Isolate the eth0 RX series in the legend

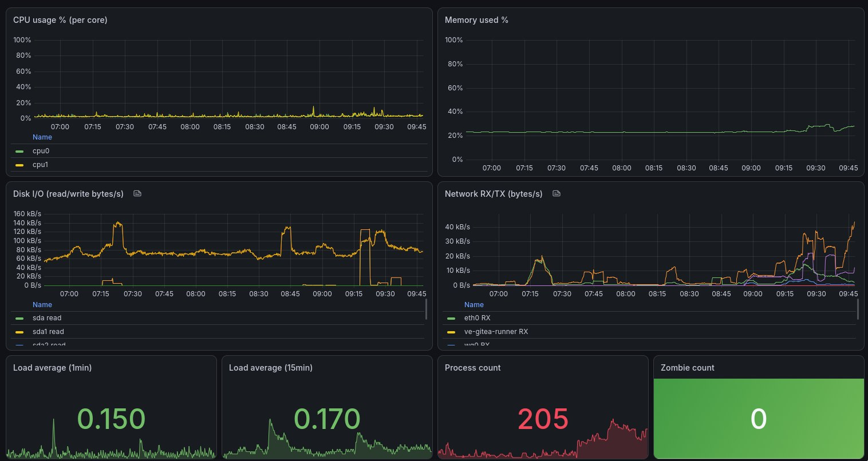tap(477, 318)
